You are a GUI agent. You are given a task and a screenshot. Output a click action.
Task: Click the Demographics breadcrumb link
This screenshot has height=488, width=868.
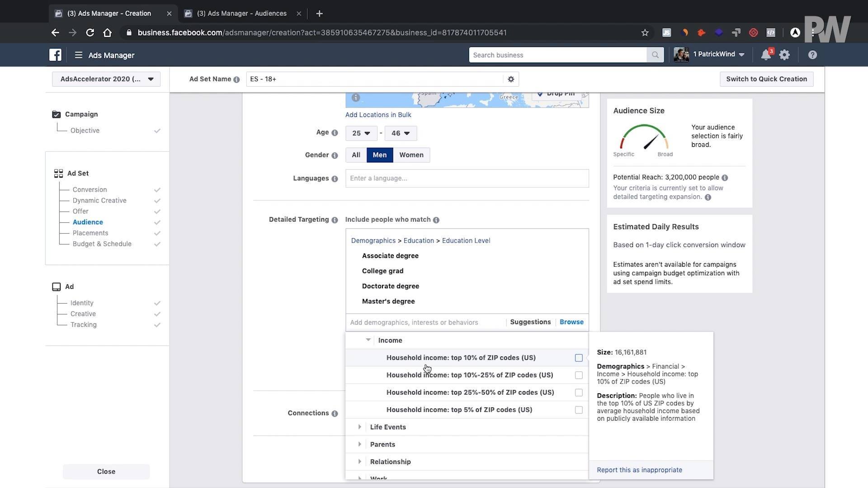pos(373,241)
